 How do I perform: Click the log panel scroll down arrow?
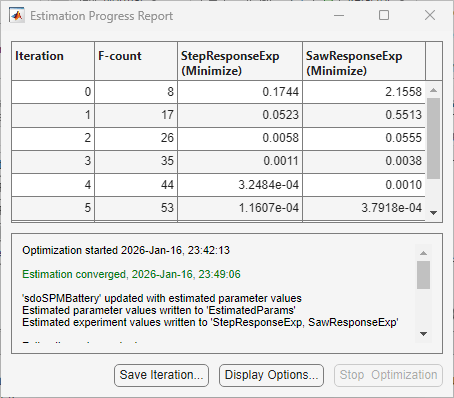423,334
